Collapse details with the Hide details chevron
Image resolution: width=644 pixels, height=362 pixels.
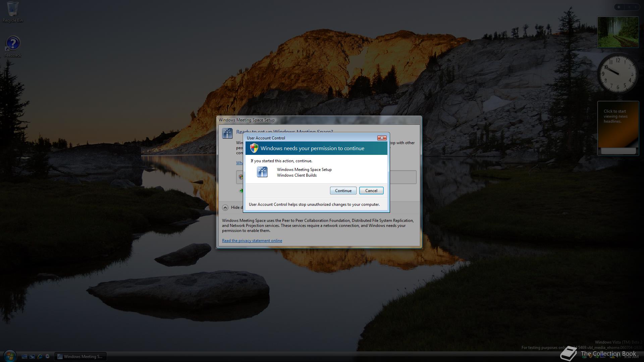[225, 207]
